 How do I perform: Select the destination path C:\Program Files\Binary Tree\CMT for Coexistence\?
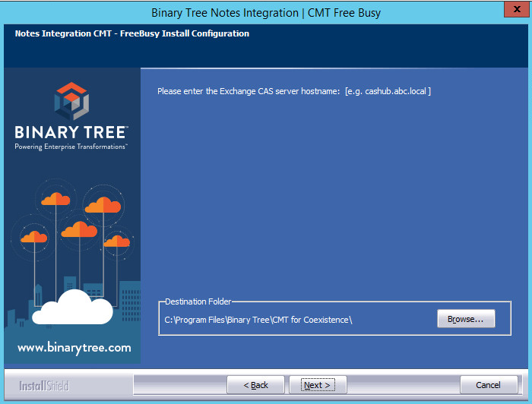pyautogui.click(x=258, y=320)
